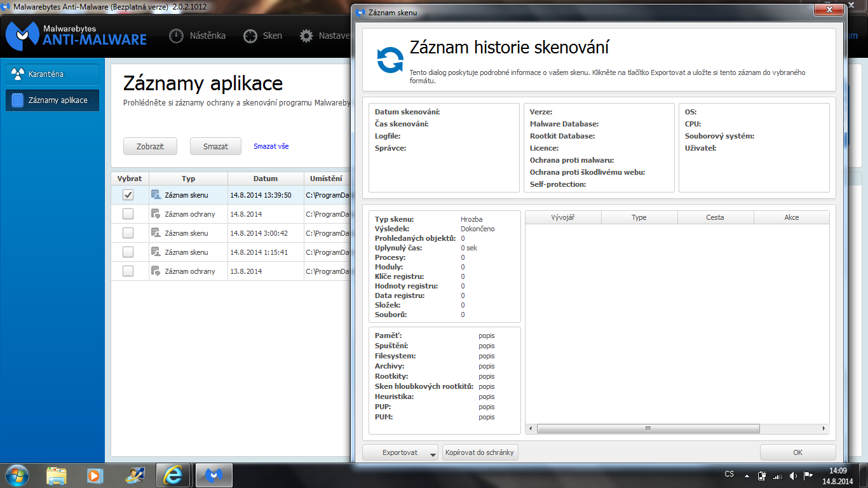
Task: Click scan log icon in 1:15:41 row
Action: pyautogui.click(x=156, y=252)
